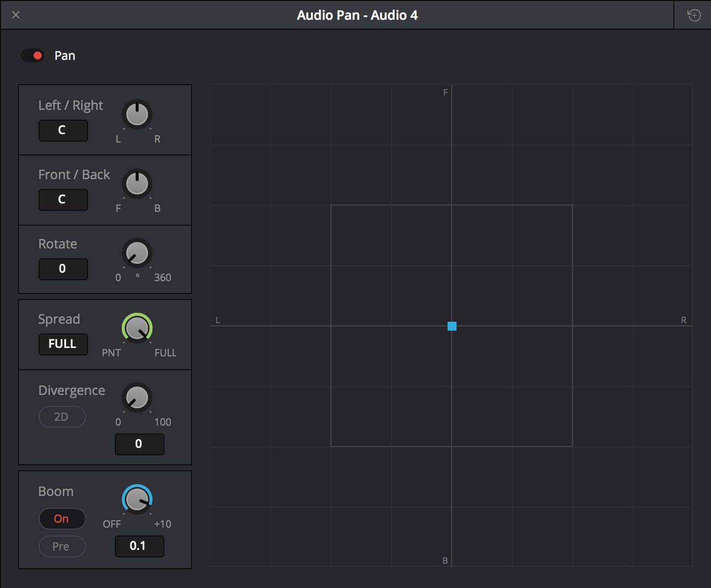The image size is (711, 588).
Task: Click the OFF label under Boom knob
Action: click(112, 524)
